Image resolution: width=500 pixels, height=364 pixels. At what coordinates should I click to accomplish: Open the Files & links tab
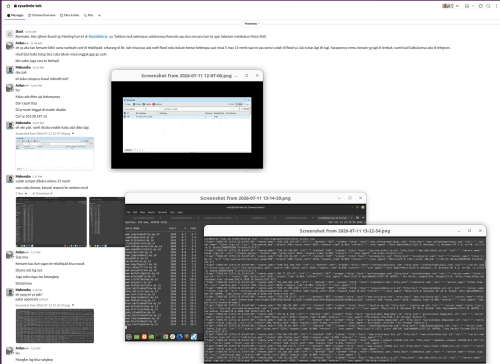70,15
